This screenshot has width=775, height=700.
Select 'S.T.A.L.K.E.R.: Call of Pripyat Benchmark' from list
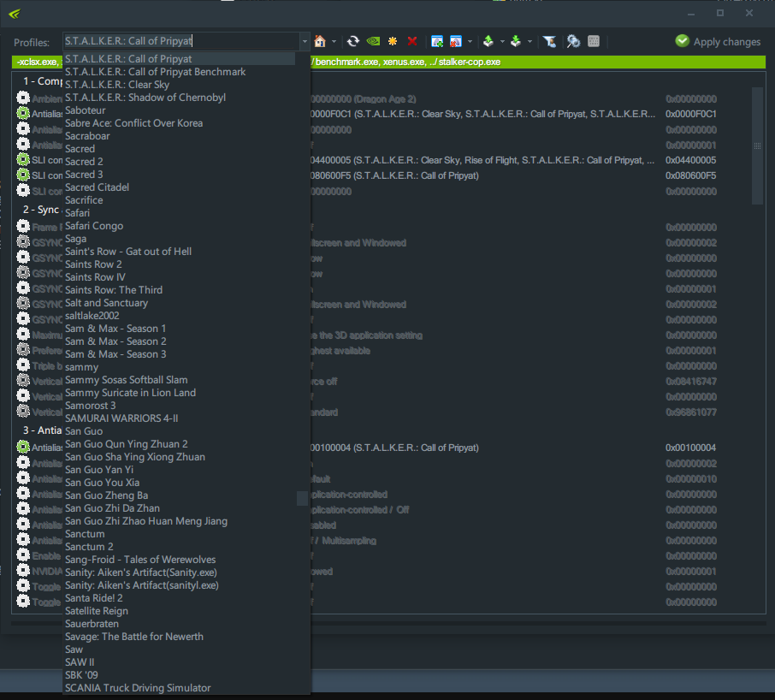[x=155, y=72]
